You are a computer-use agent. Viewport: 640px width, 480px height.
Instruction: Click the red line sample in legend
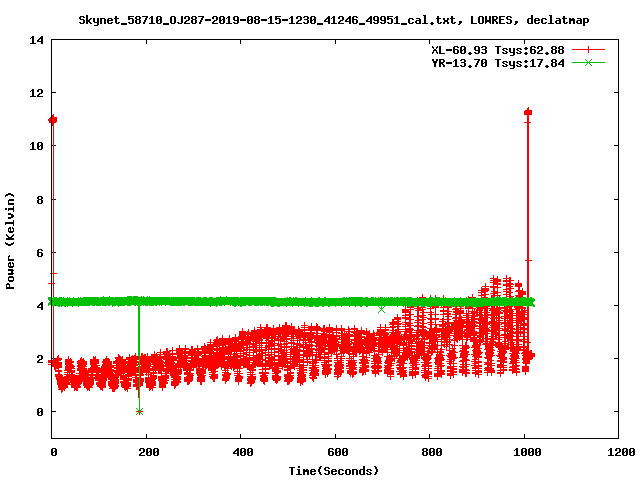588,50
